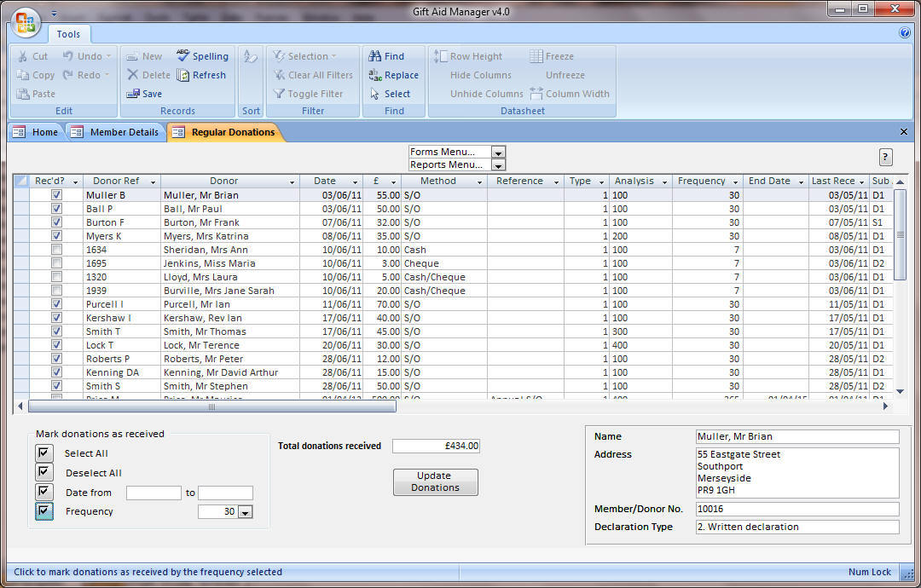This screenshot has width=921, height=588.
Task: Open the ribbon help icon
Action: 905,33
